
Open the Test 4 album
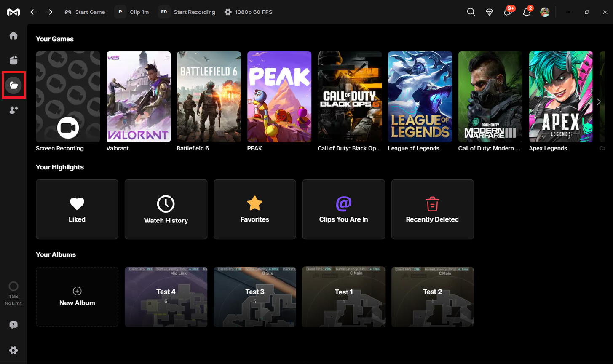coord(166,297)
